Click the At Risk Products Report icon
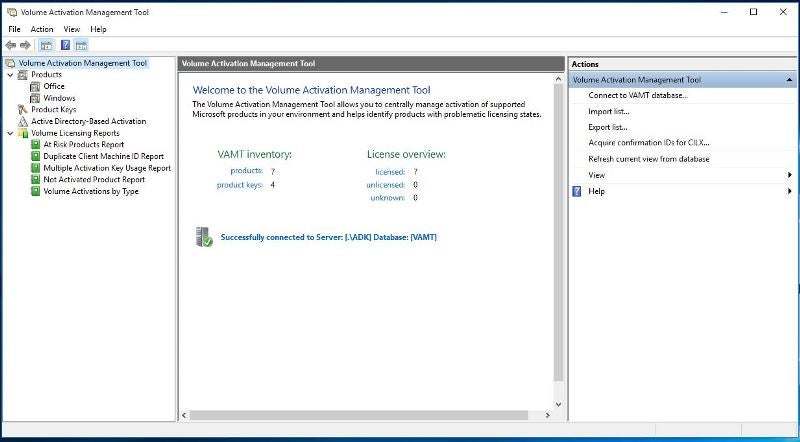 pos(35,144)
